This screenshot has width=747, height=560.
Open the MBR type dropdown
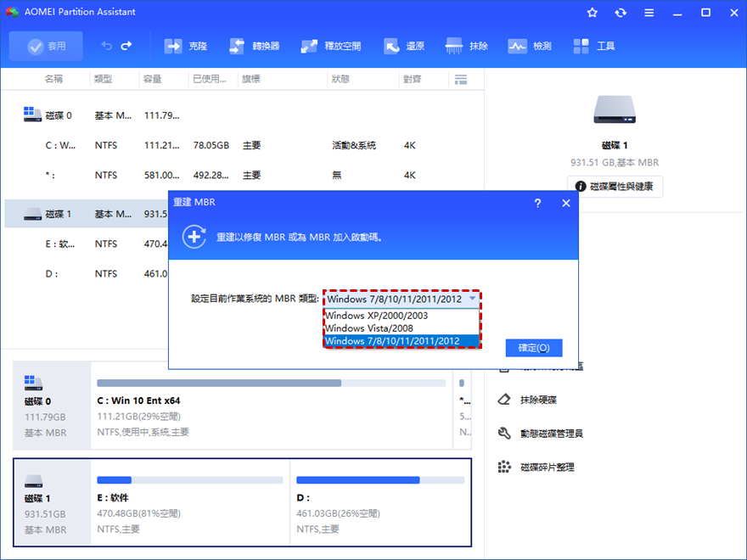pyautogui.click(x=402, y=299)
